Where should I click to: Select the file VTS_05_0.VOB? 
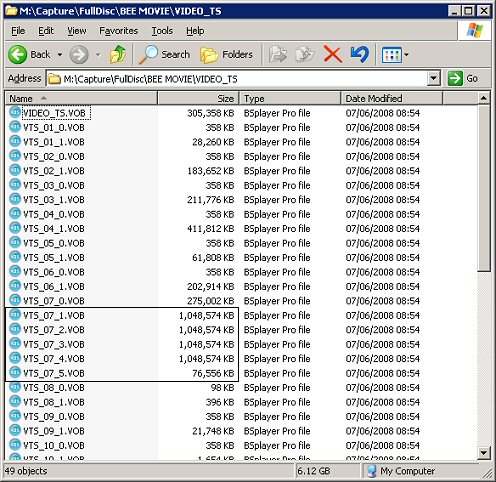click(x=54, y=243)
